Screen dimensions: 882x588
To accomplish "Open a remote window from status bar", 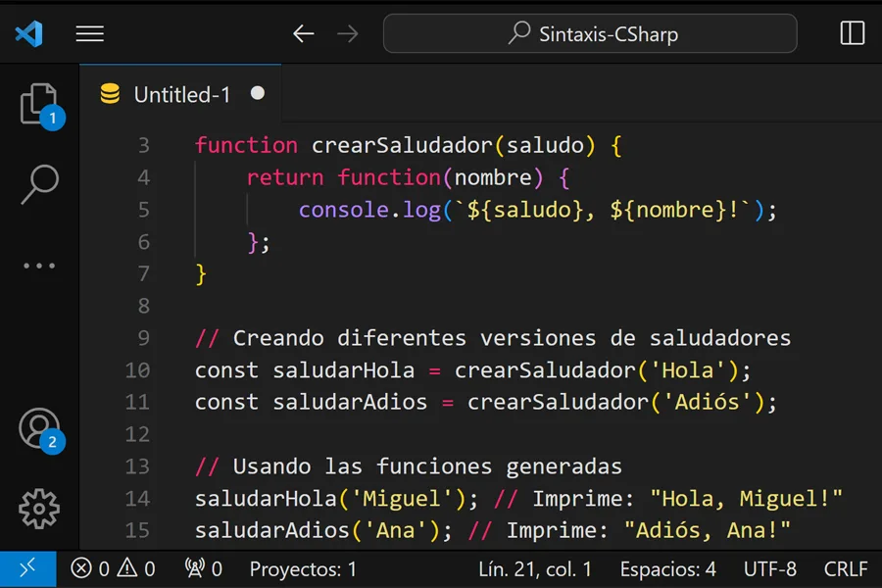I will pos(27,568).
